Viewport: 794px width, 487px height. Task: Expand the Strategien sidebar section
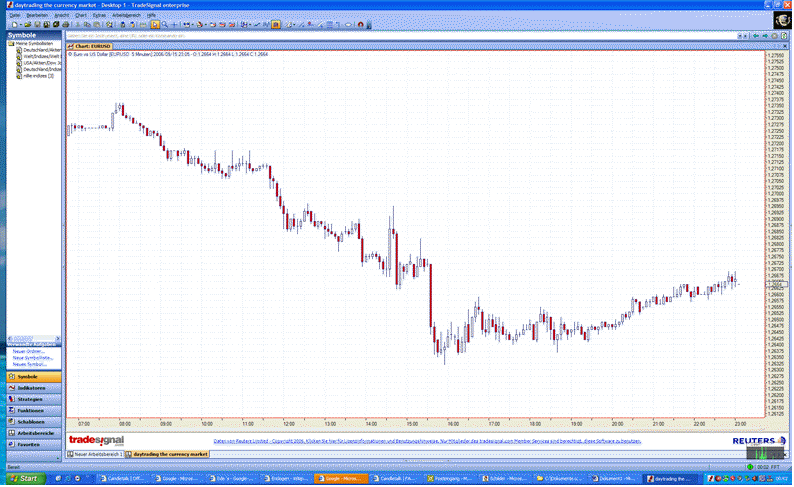(x=31, y=398)
